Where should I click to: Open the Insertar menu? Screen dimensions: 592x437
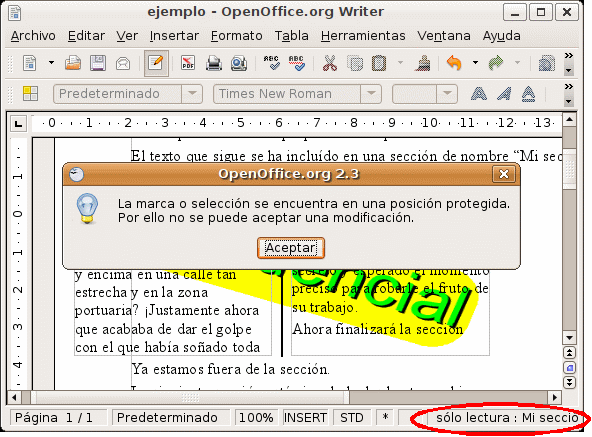point(174,36)
